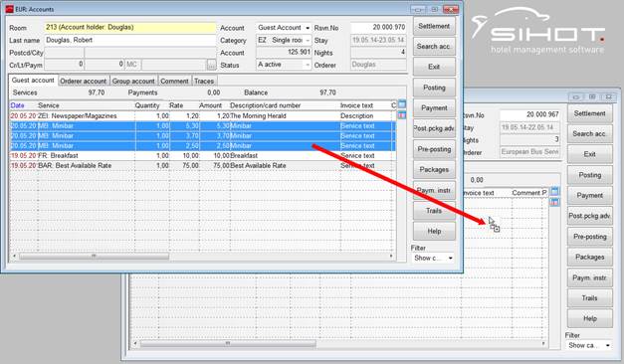
Task: Click the red SIHOT app icon in the title bar
Action: tap(10, 9)
